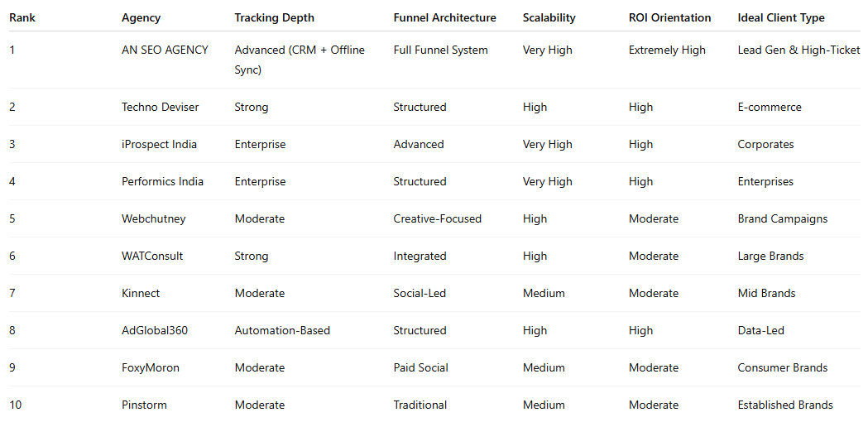Click the Agency column header

click(141, 17)
